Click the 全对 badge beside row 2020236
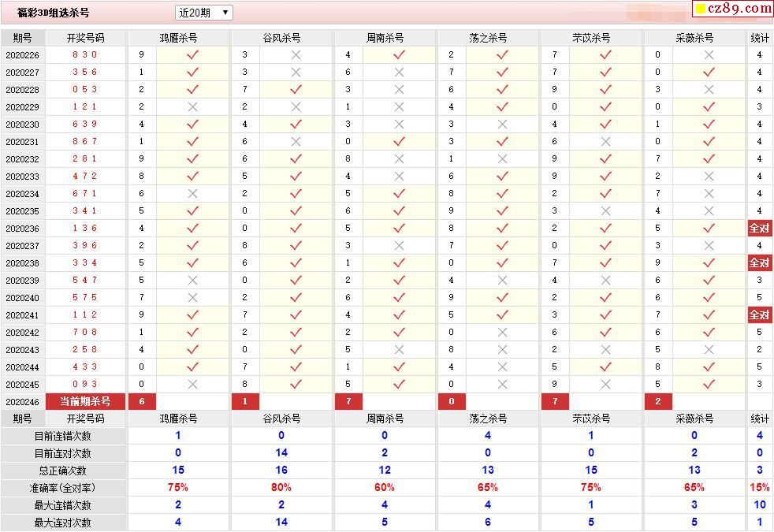 [x=759, y=228]
